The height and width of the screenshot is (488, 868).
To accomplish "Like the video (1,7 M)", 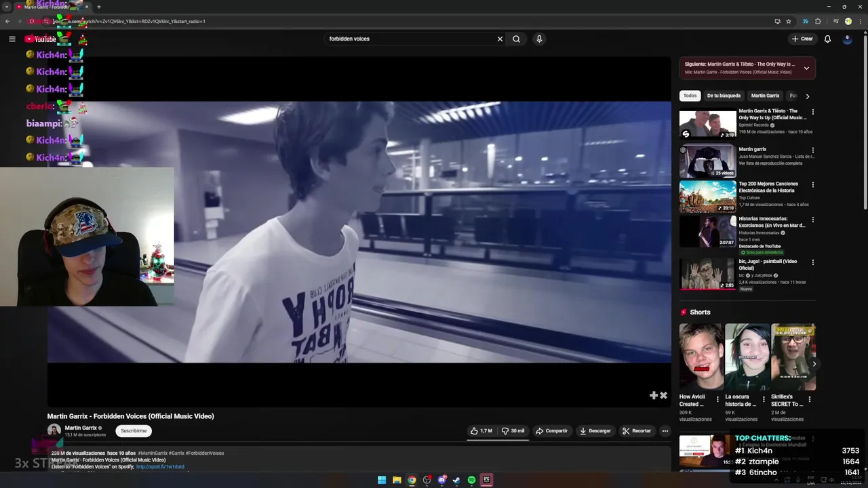I will tap(481, 431).
